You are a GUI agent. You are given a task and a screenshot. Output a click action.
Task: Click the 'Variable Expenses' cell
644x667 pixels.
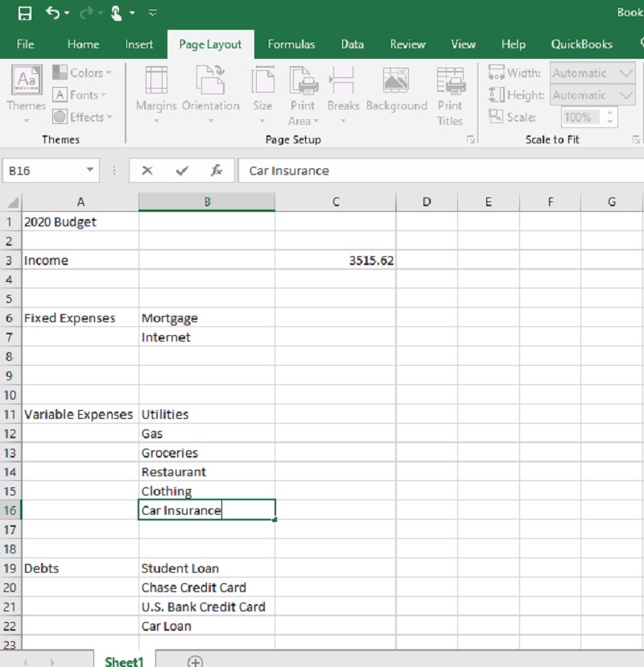coord(80,414)
